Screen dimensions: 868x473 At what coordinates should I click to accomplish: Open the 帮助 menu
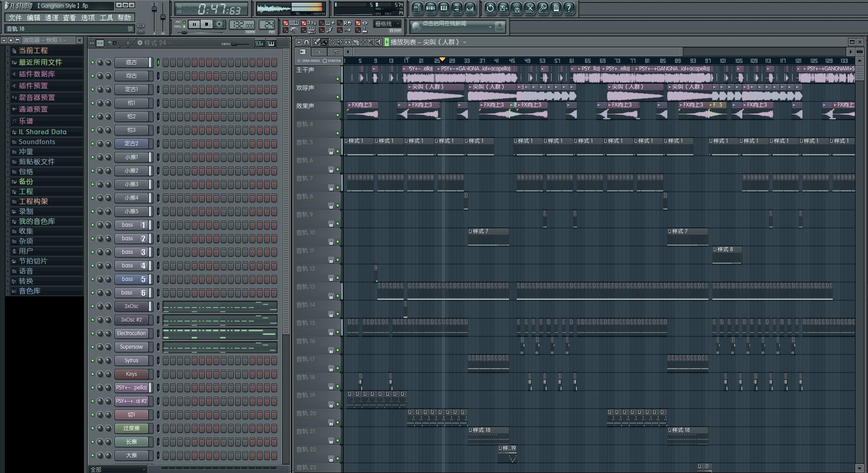(x=124, y=18)
